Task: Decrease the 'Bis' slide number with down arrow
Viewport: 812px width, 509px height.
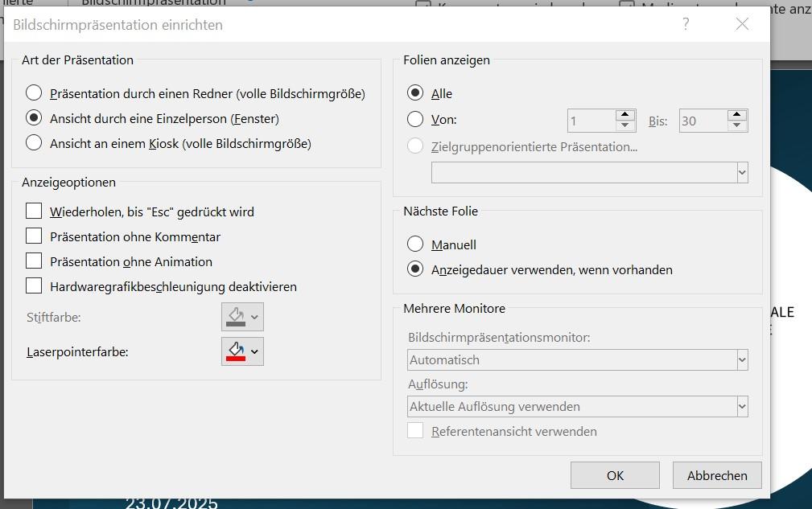Action: click(737, 126)
